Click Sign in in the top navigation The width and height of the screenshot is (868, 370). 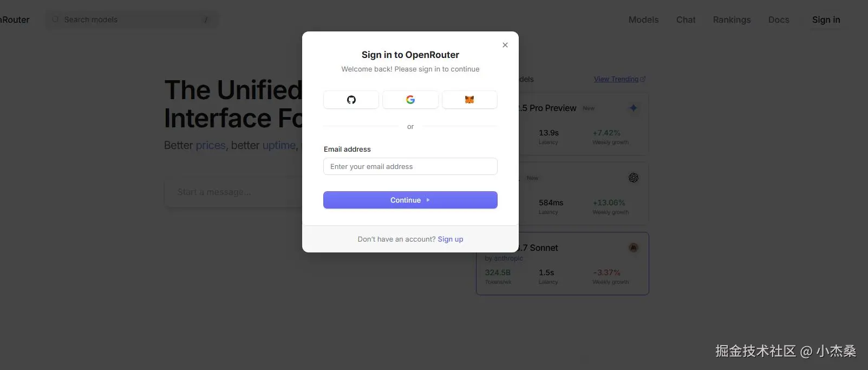pos(826,20)
